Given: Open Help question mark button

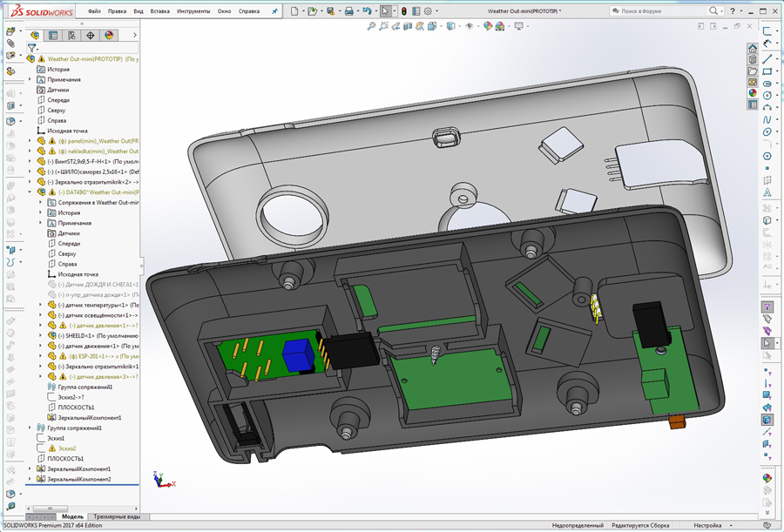Looking at the screenshot, I should pyautogui.click(x=733, y=11).
